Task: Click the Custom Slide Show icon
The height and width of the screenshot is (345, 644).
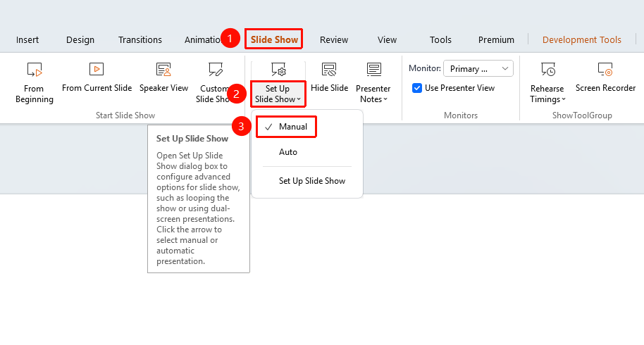Action: point(216,70)
